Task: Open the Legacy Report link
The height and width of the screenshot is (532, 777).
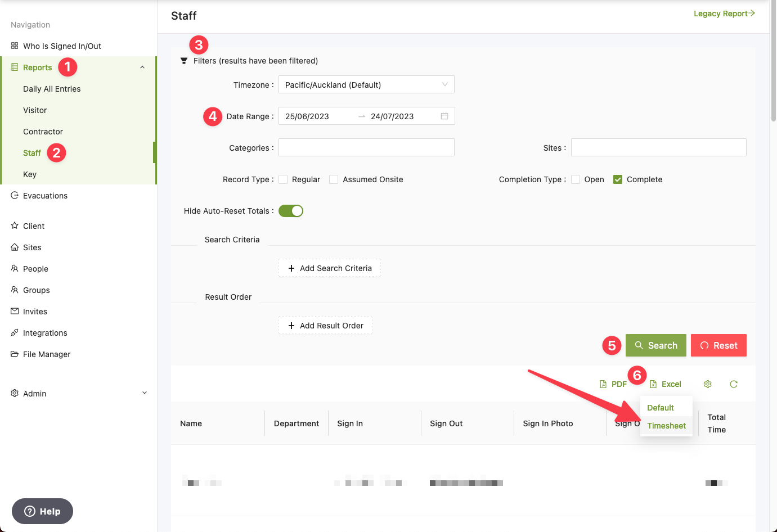Action: (x=724, y=13)
